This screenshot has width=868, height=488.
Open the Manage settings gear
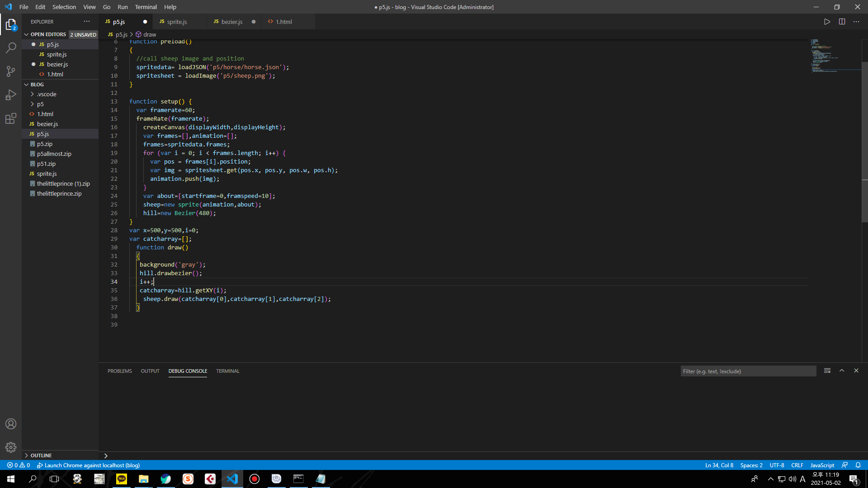[x=11, y=447]
